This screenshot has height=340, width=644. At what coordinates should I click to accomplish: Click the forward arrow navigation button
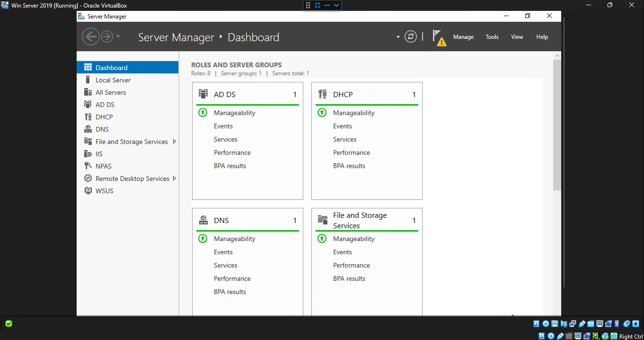(107, 36)
